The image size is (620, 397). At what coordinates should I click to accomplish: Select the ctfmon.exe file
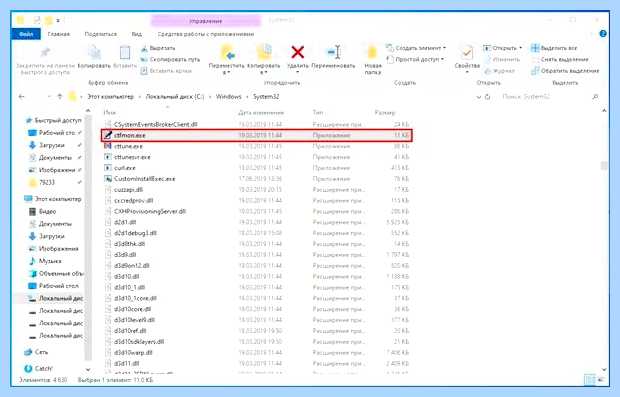coord(257,135)
